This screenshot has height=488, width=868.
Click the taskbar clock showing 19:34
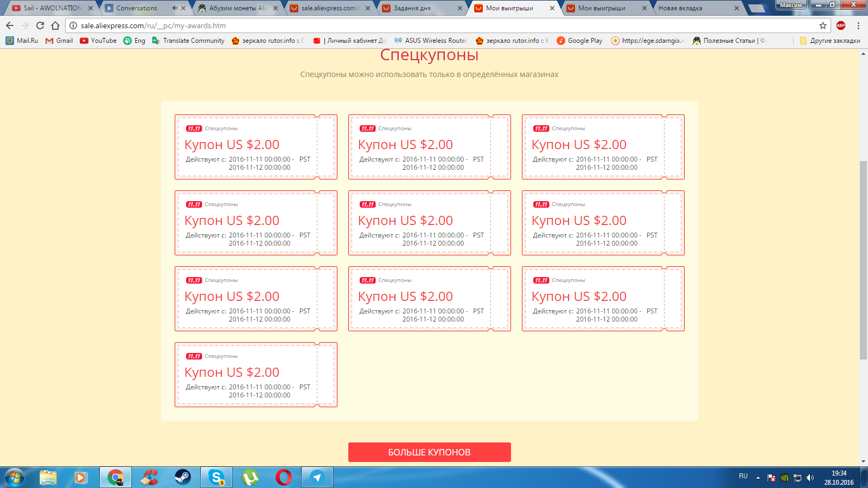tap(839, 478)
